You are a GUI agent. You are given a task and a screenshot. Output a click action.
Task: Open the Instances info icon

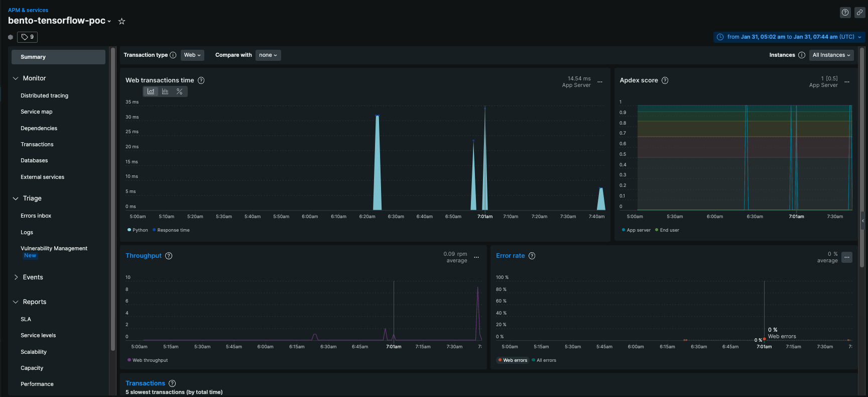point(802,55)
